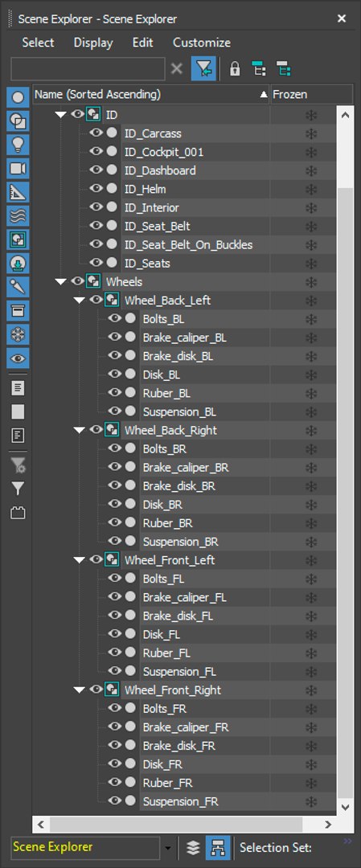The height and width of the screenshot is (868, 361).
Task: Click the padlock lock icon in toolbar
Action: (x=235, y=69)
